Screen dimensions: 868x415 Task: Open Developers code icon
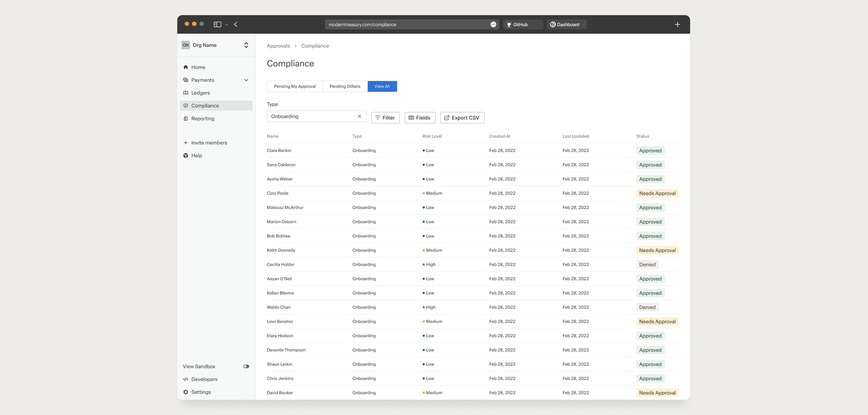tap(186, 379)
